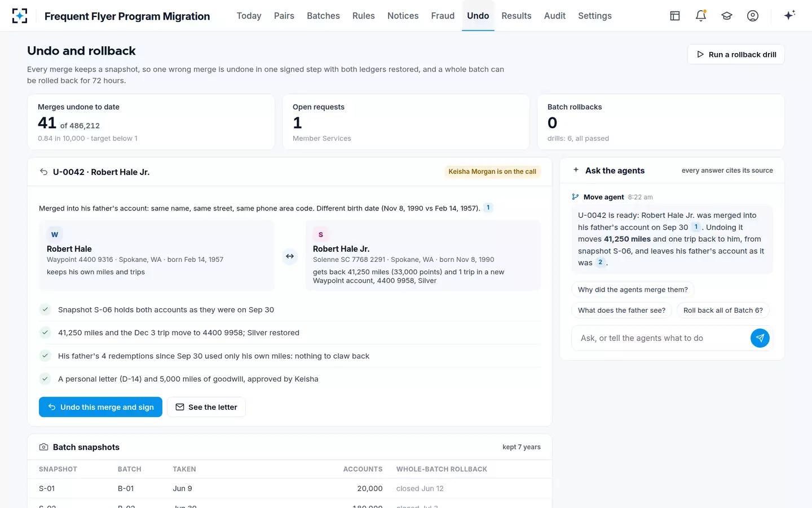Open the user profile icon

(753, 16)
